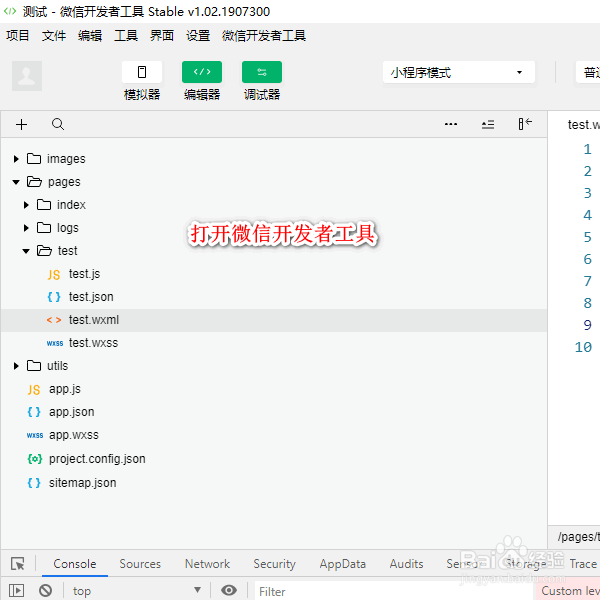Open the top context dropdown
600x600 pixels.
136,590
